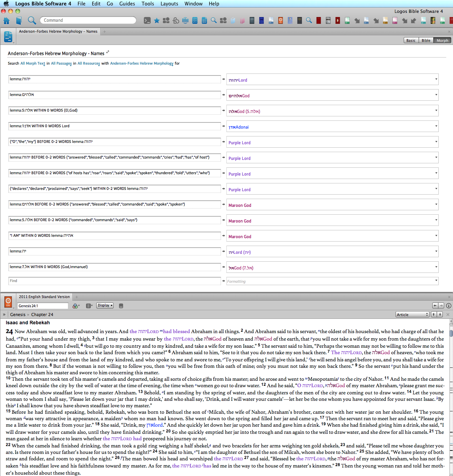
Task: Select the 2011:English Standard Version tab
Action: [44, 297]
